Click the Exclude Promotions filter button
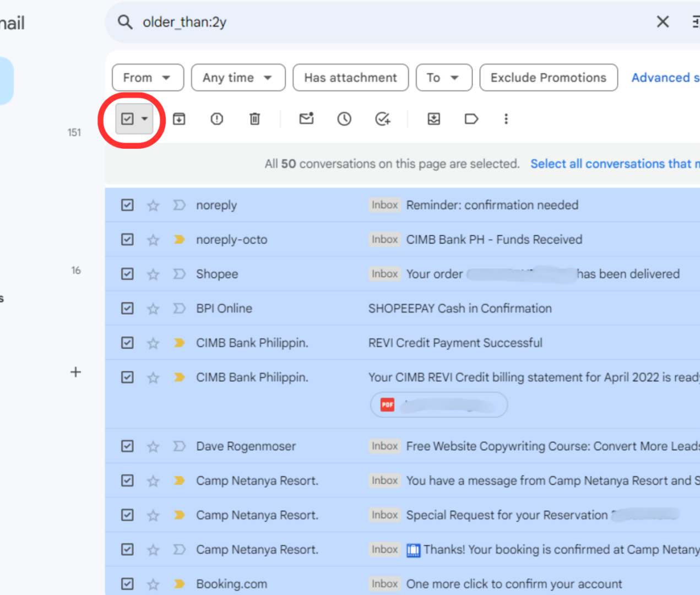The width and height of the screenshot is (700, 595). [x=548, y=77]
